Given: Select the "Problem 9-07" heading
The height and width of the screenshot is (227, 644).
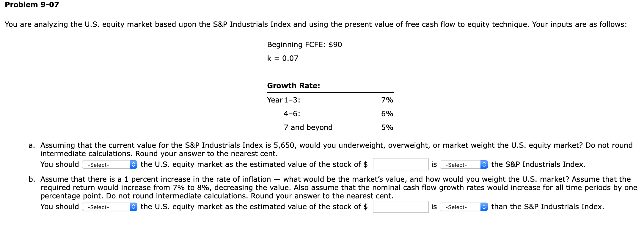Looking at the screenshot, I should pos(32,4).
